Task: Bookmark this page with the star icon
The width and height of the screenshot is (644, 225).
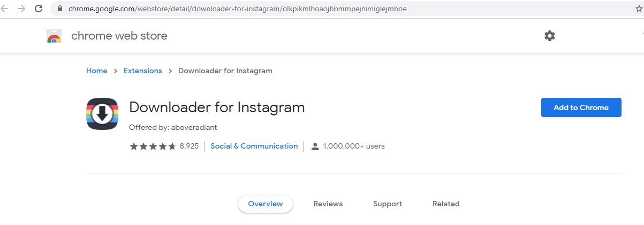Action: (638, 9)
